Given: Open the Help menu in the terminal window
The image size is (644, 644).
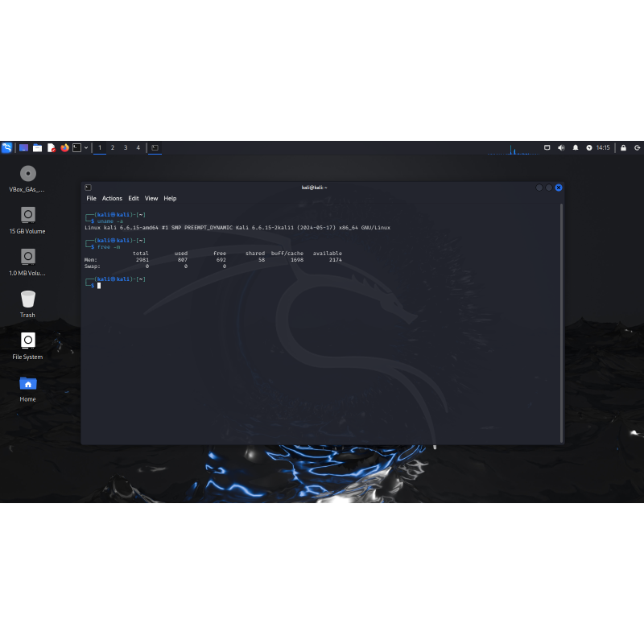Looking at the screenshot, I should pyautogui.click(x=170, y=198).
